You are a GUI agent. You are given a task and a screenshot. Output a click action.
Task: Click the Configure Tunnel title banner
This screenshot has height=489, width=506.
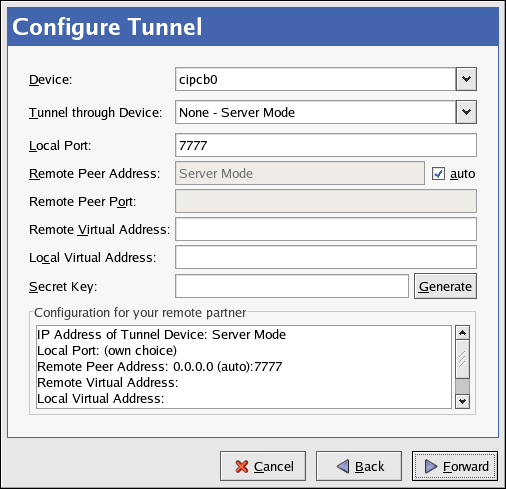click(253, 27)
